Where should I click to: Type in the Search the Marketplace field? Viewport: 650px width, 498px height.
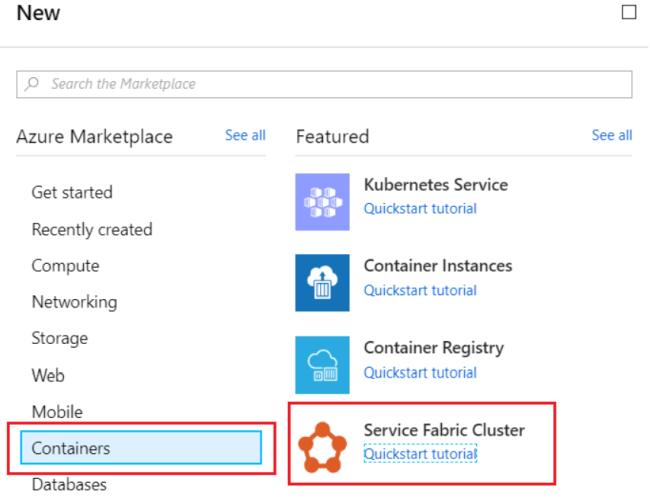pyautogui.click(x=330, y=84)
